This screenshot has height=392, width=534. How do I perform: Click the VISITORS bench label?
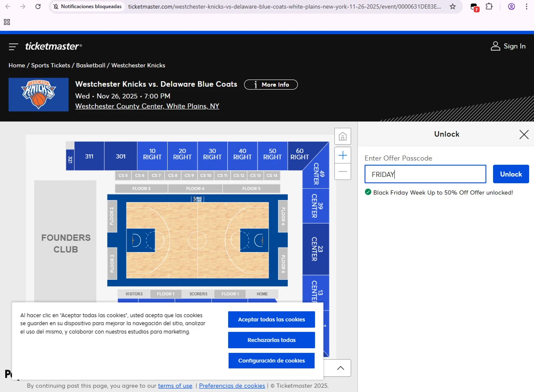(134, 294)
